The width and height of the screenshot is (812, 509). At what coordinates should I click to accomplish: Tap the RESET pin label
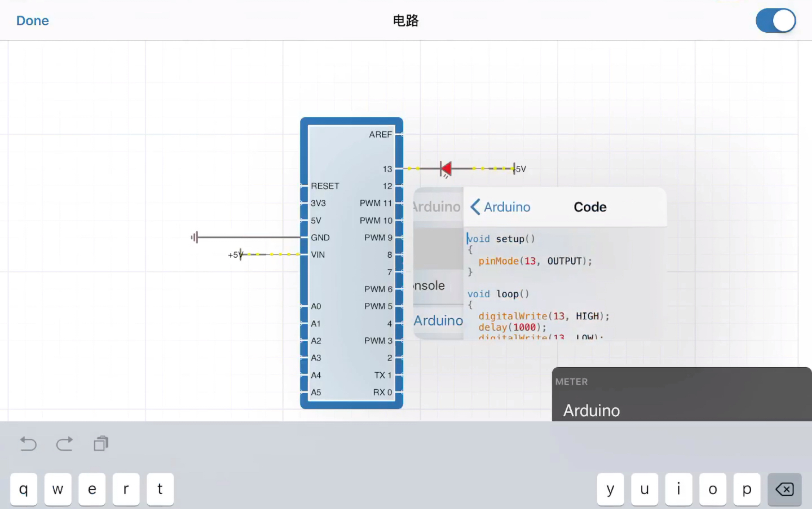click(x=325, y=186)
